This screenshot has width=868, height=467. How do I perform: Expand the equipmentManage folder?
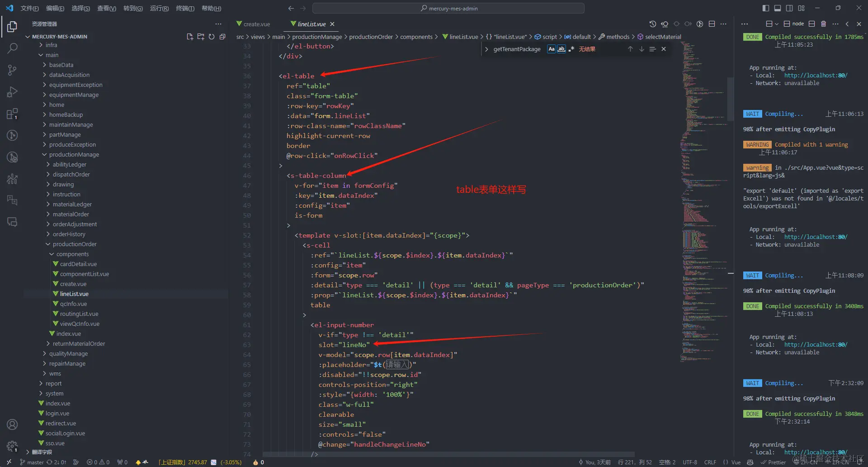74,95
